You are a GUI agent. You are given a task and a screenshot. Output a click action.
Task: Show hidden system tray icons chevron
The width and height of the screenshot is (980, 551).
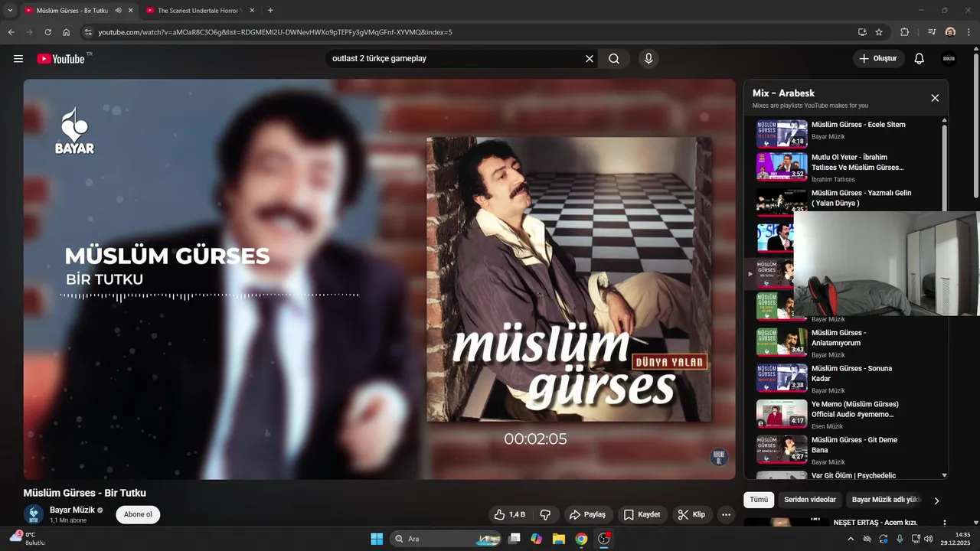851,539
